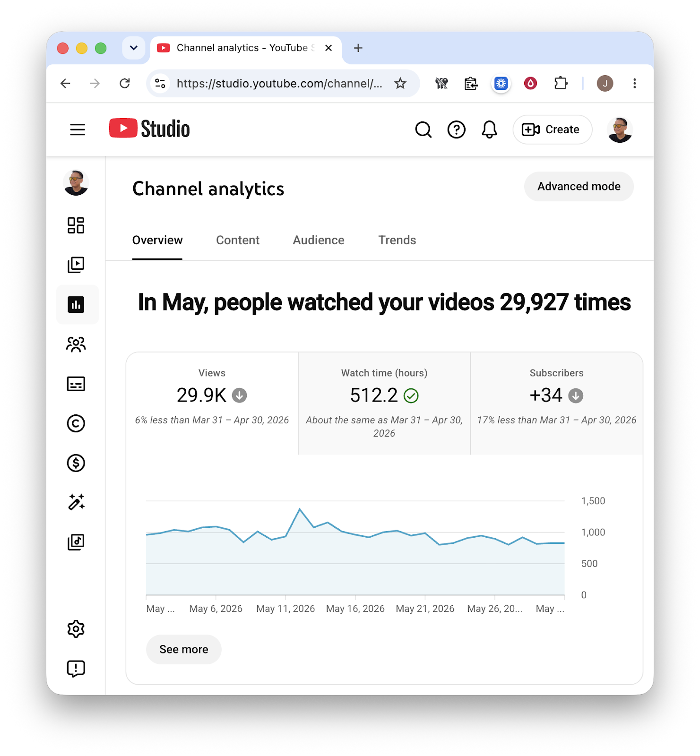Bookmark this page with the star
700x756 pixels.
click(400, 84)
